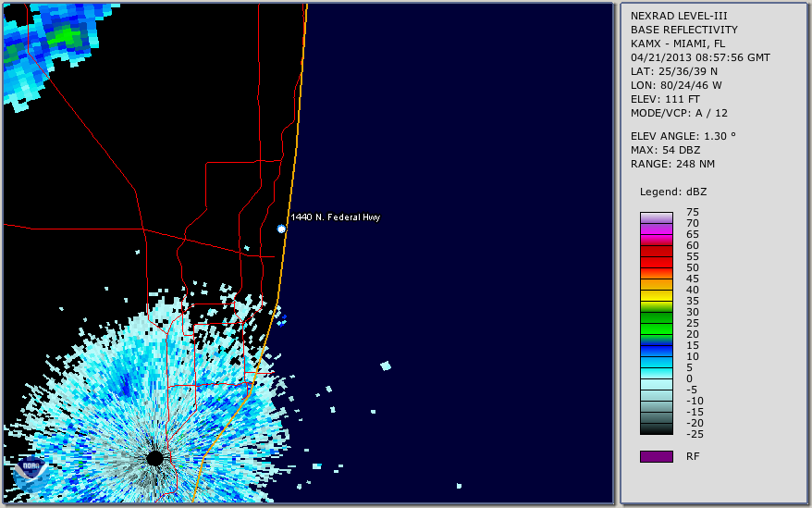The height and width of the screenshot is (508, 812).
Task: Click the NOAA logo on the map
Action: [31, 474]
